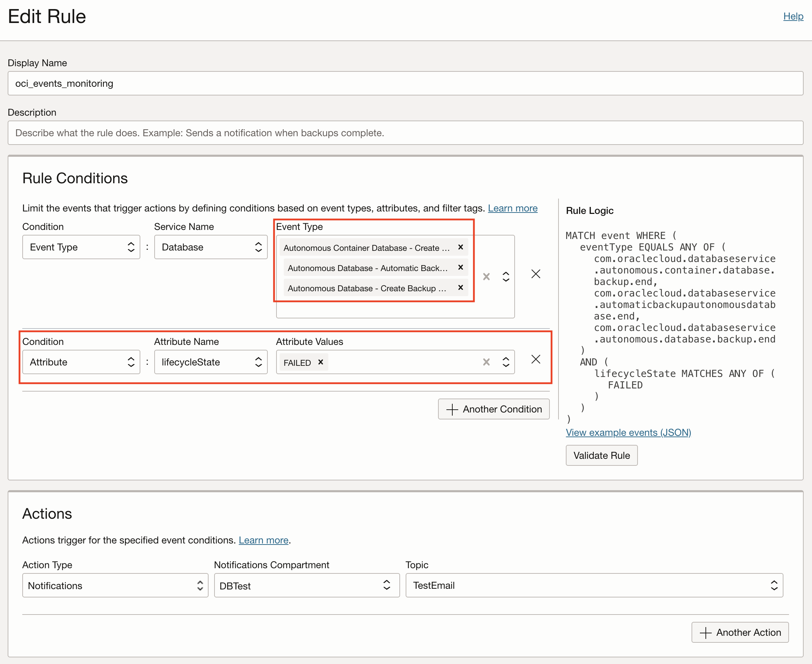Remove the FAILED attribute value tag
Viewport: 812px width, 664px height.
pyautogui.click(x=320, y=362)
